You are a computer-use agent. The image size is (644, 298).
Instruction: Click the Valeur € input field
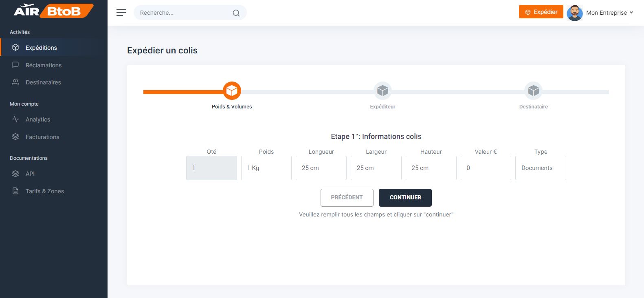click(x=486, y=168)
